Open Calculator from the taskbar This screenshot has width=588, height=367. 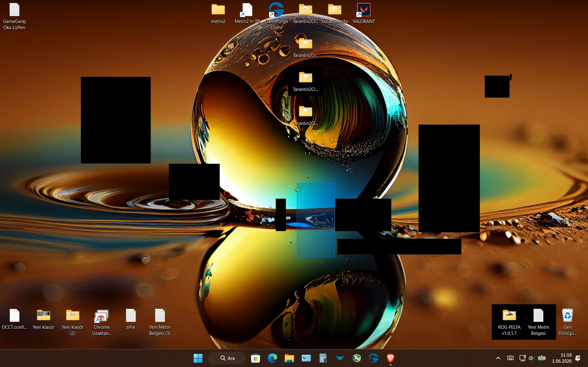323,358
